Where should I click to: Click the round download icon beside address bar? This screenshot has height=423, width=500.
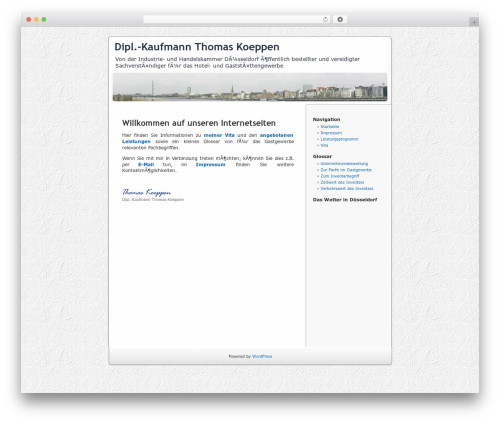coord(340,19)
